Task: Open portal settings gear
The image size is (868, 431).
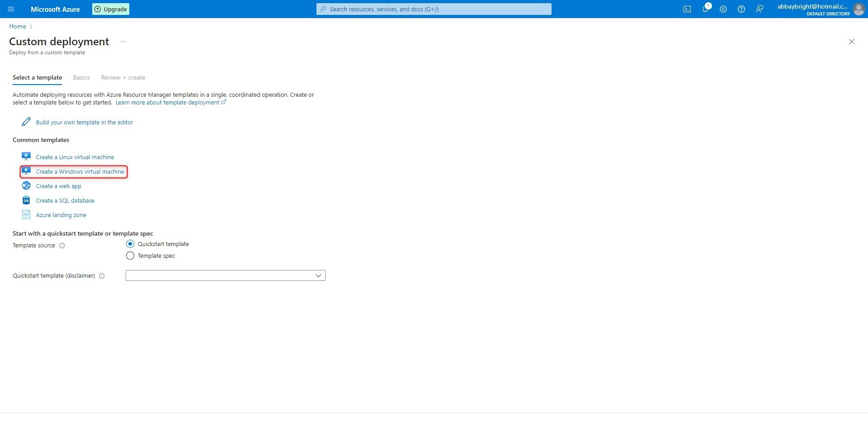Action: (x=723, y=9)
